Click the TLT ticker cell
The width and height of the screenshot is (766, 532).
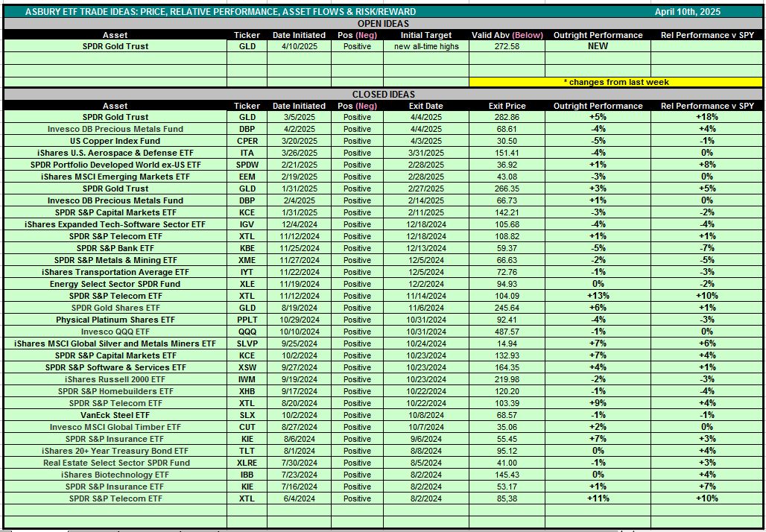[x=247, y=451]
